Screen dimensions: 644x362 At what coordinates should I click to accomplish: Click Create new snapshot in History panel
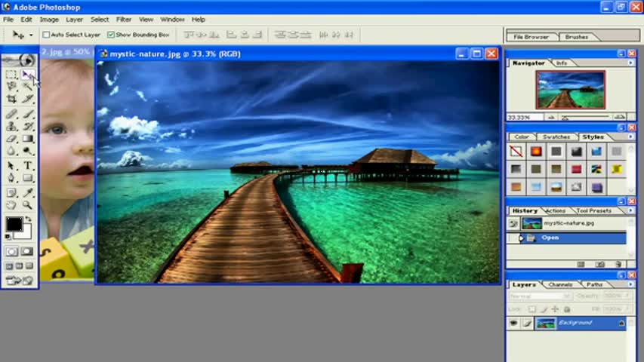(x=600, y=265)
